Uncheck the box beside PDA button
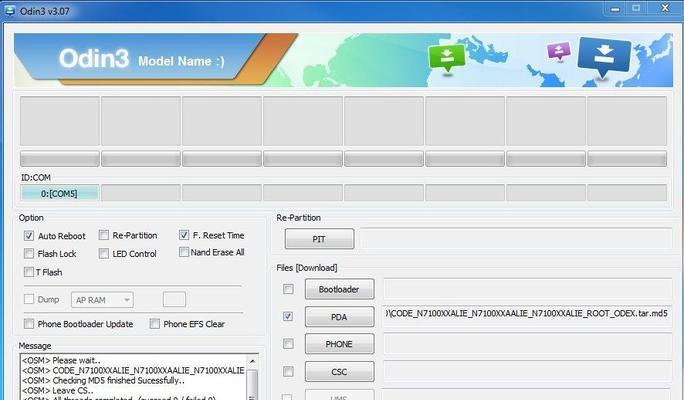The height and width of the screenshot is (400, 684). [x=288, y=316]
